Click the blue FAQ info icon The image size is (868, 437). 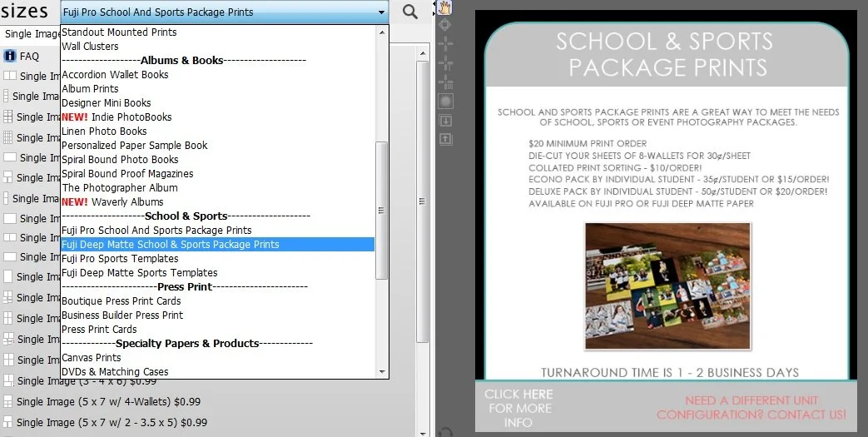coord(9,56)
